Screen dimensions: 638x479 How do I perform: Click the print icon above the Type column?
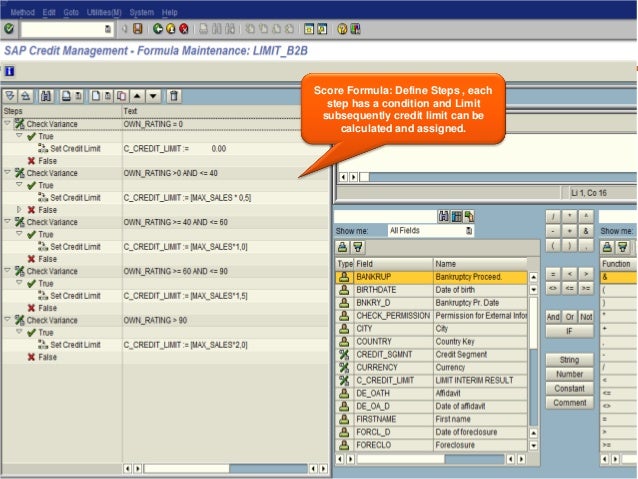pos(343,247)
